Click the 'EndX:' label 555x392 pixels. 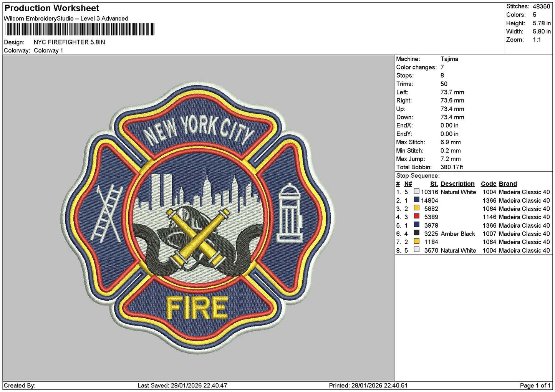(404, 126)
